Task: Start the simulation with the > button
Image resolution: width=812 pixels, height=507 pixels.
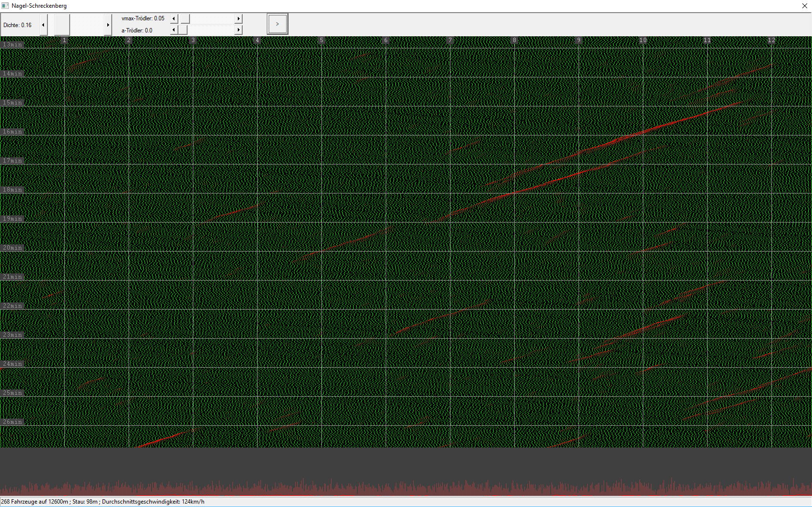Action: (x=277, y=24)
